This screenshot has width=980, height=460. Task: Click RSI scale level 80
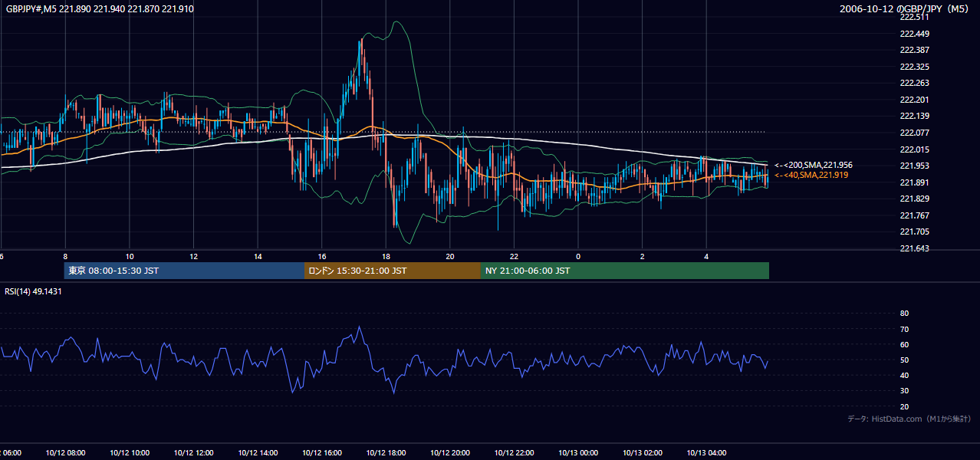coord(904,314)
